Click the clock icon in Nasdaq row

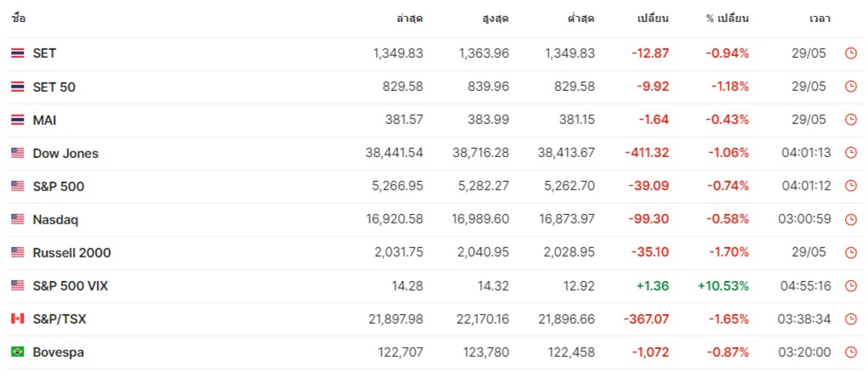coord(850,220)
